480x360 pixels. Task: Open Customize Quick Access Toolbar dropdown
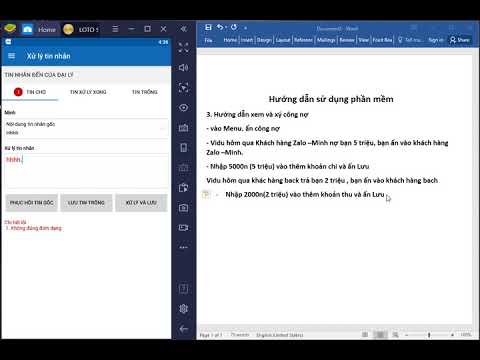click(246, 28)
